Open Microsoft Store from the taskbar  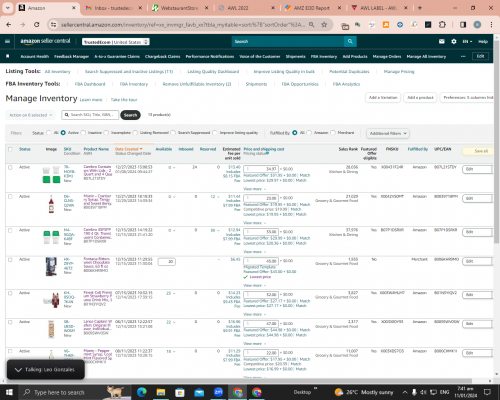[180, 392]
